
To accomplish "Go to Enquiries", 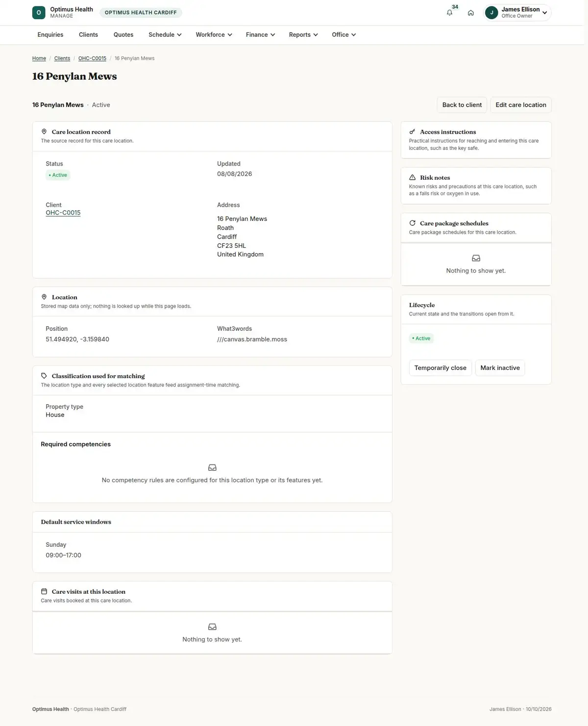I will pos(50,35).
